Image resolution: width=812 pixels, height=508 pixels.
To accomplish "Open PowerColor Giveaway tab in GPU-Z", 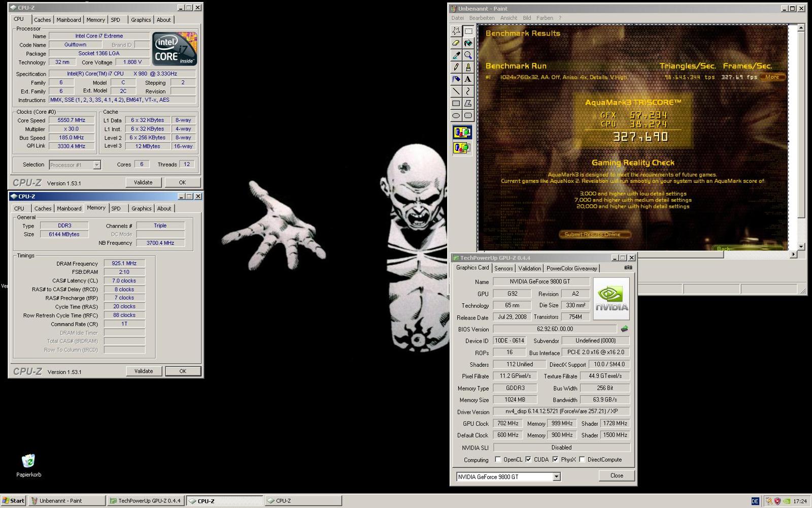I will coord(571,268).
